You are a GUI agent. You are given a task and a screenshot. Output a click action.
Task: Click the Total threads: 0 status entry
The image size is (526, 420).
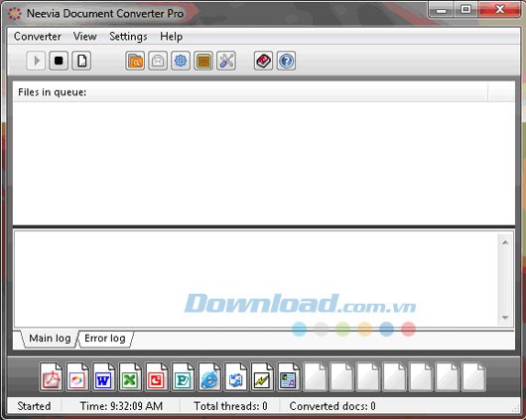point(230,406)
